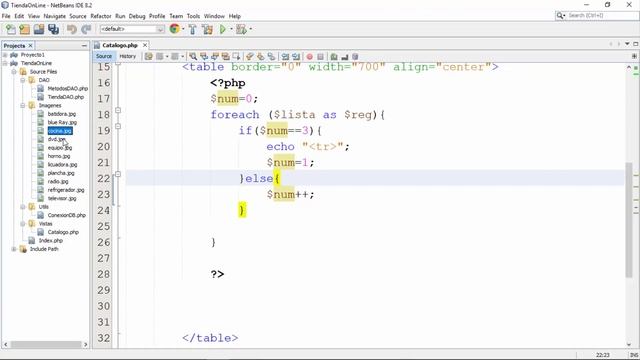
Task: Click the Projects panel horizontal scrollbar
Action: 46,344
